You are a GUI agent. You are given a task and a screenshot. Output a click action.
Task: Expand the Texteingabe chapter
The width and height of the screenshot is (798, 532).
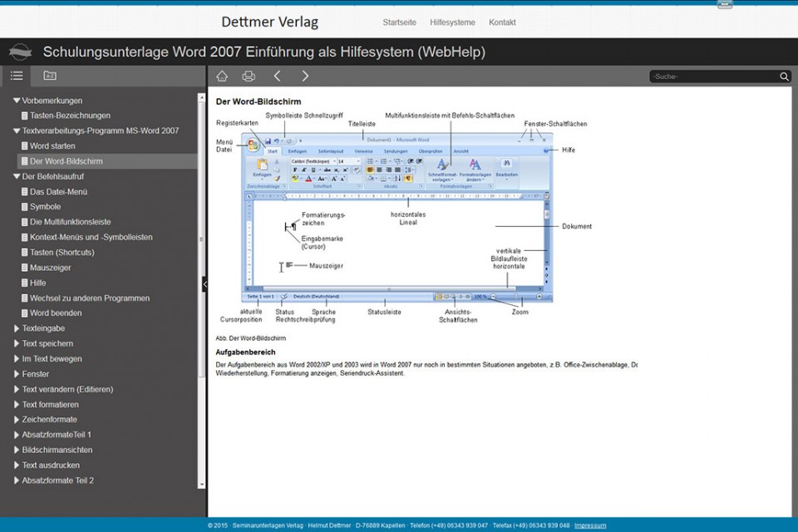tap(17, 328)
